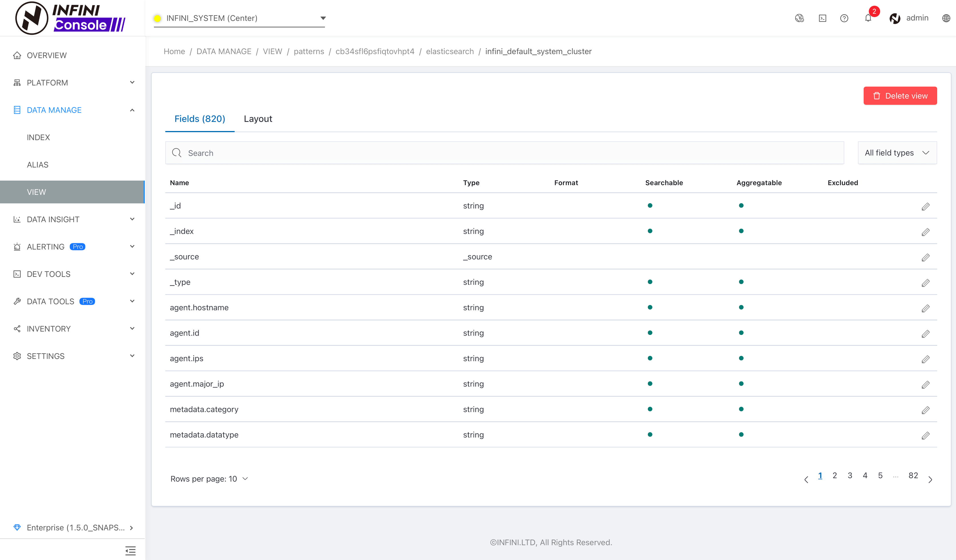The height and width of the screenshot is (560, 956).
Task: Open the All field types dropdown
Action: [897, 153]
